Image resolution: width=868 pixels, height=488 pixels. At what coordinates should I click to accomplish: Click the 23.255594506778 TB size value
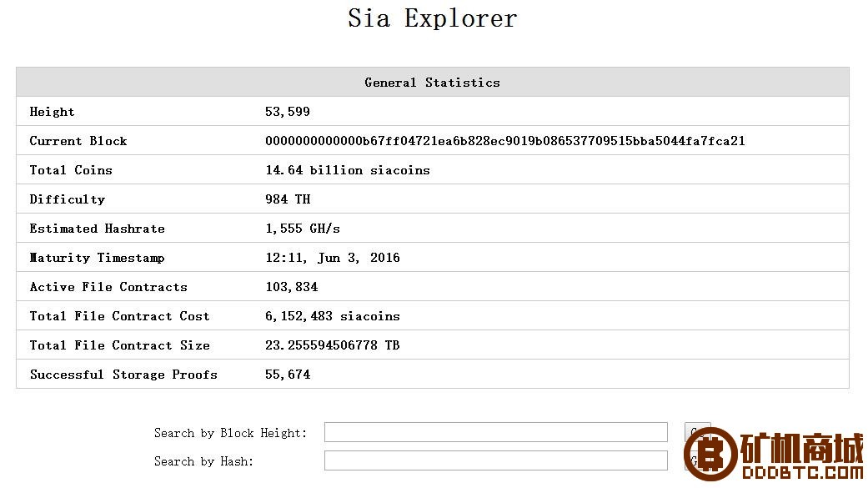coord(332,345)
